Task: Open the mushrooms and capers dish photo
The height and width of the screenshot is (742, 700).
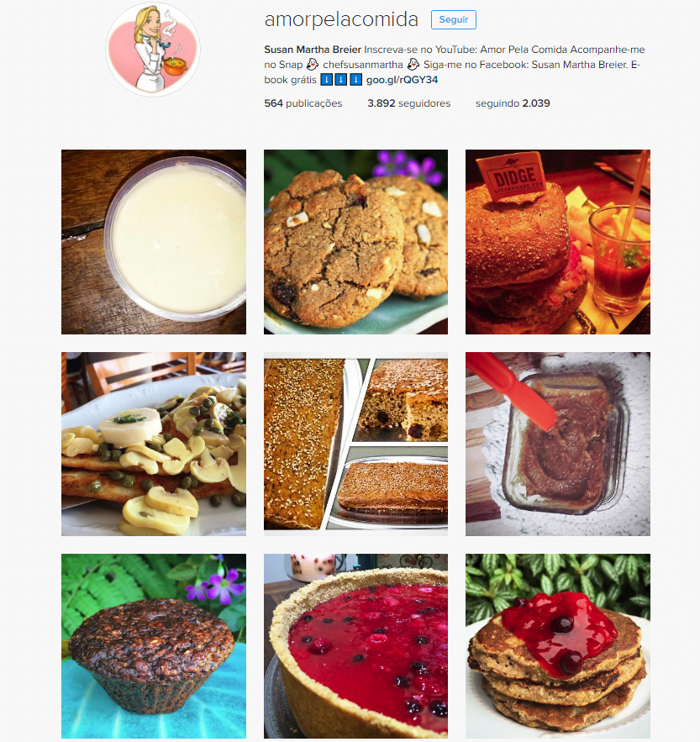Action: [154, 444]
